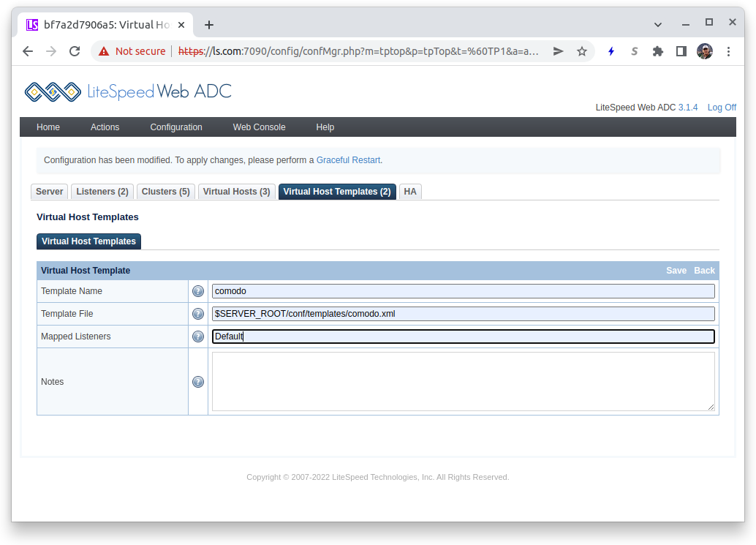This screenshot has height=545, width=756.
Task: Click the browser back arrow
Action: (28, 51)
